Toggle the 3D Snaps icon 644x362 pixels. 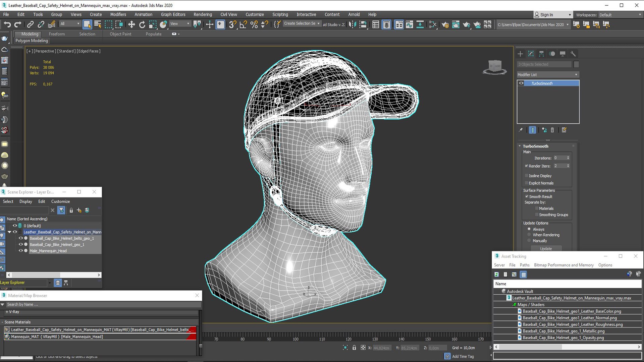232,24
